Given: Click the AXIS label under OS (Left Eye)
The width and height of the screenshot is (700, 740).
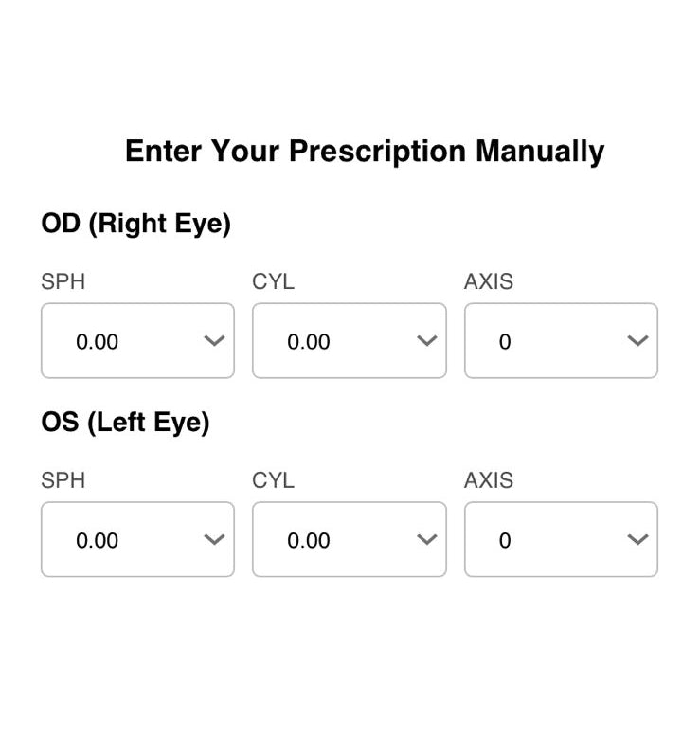Looking at the screenshot, I should click(489, 480).
